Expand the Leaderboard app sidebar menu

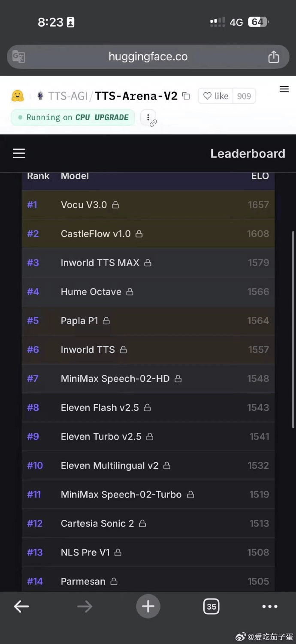coord(19,154)
